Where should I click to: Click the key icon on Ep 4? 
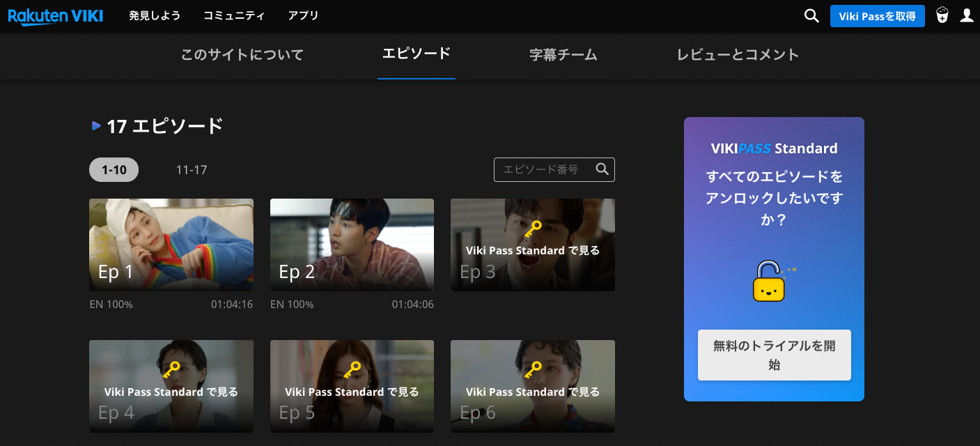click(171, 370)
